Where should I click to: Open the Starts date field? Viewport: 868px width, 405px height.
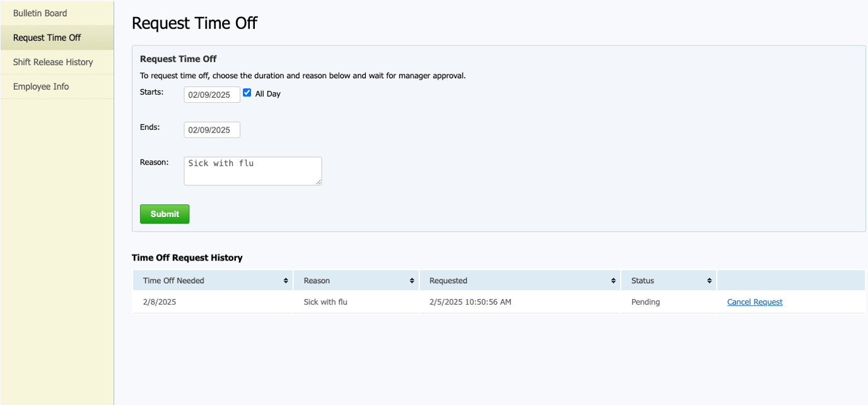pos(212,95)
